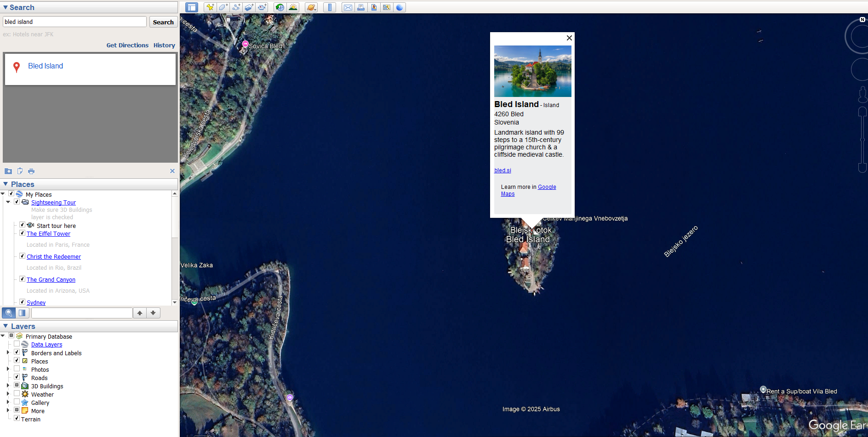Image resolution: width=868 pixels, height=437 pixels.
Task: Click the Record a Tour camera icon
Action: pos(262,7)
